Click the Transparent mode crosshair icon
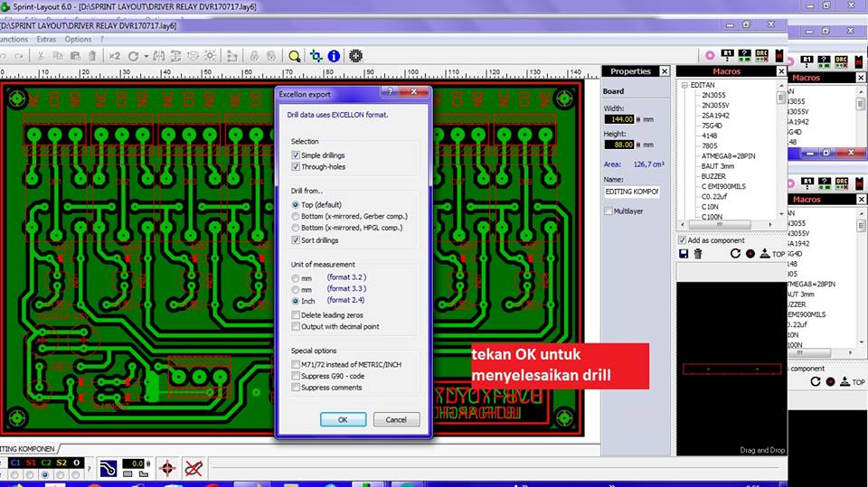The width and height of the screenshot is (868, 487). coord(316,56)
